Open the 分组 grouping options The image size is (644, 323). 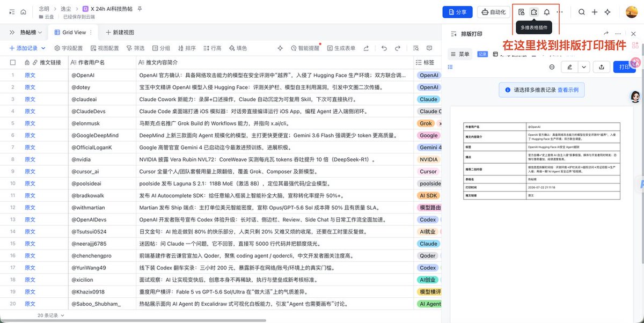click(160, 48)
